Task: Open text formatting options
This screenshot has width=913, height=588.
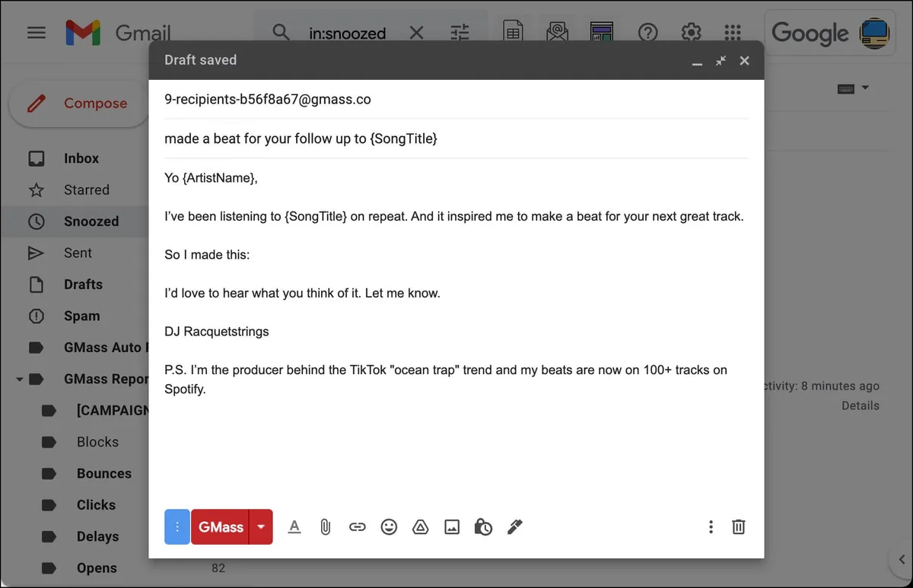Action: tap(294, 526)
